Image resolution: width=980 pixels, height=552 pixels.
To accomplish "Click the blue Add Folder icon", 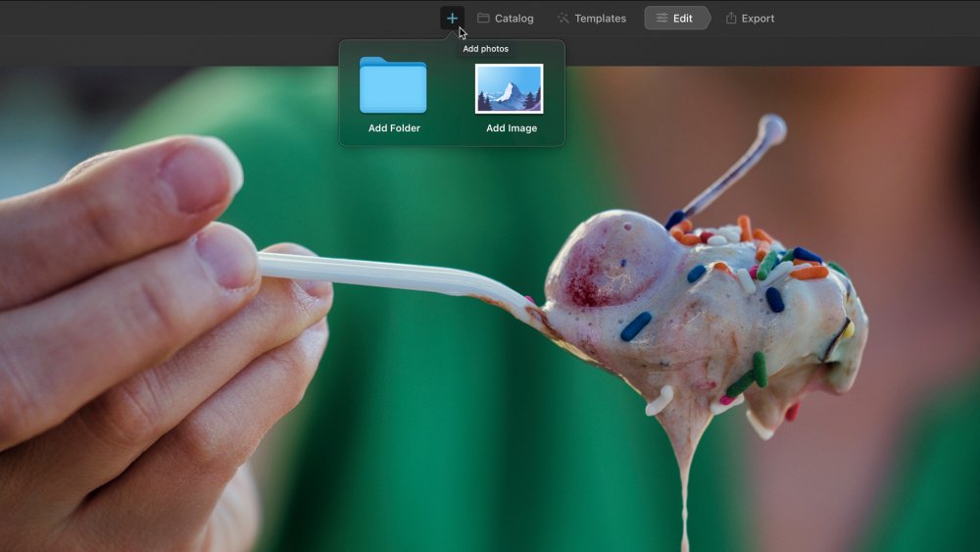I will [393, 85].
